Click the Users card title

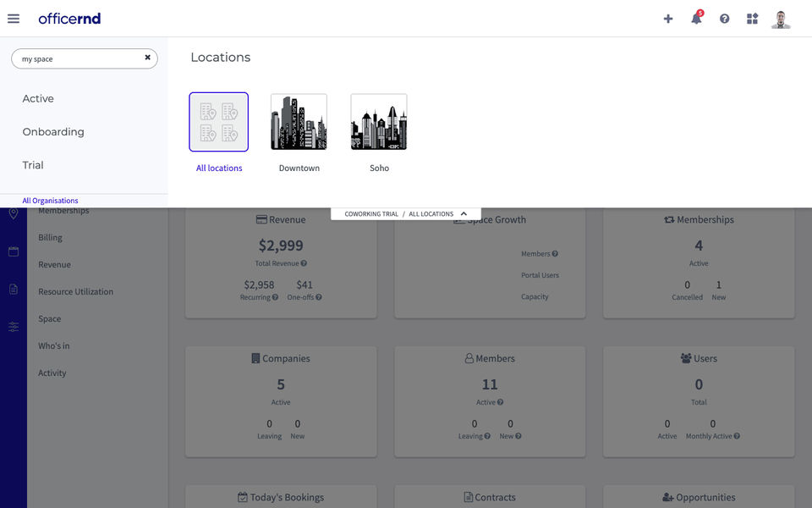(705, 359)
